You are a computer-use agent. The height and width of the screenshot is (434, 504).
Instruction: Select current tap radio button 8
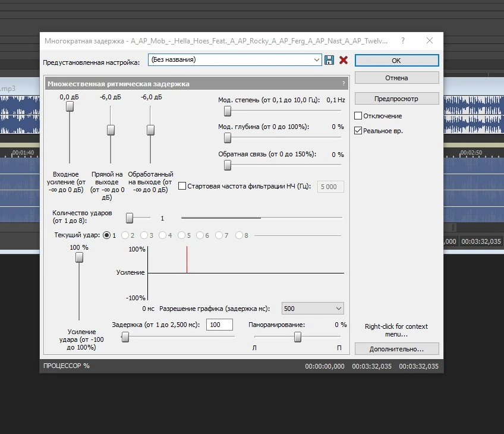(x=239, y=235)
